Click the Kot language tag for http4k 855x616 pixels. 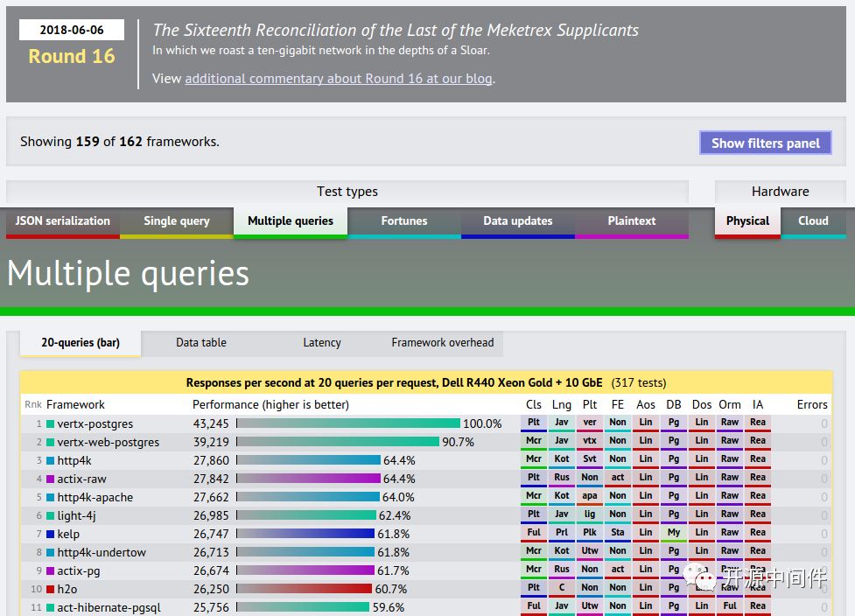pos(562,459)
